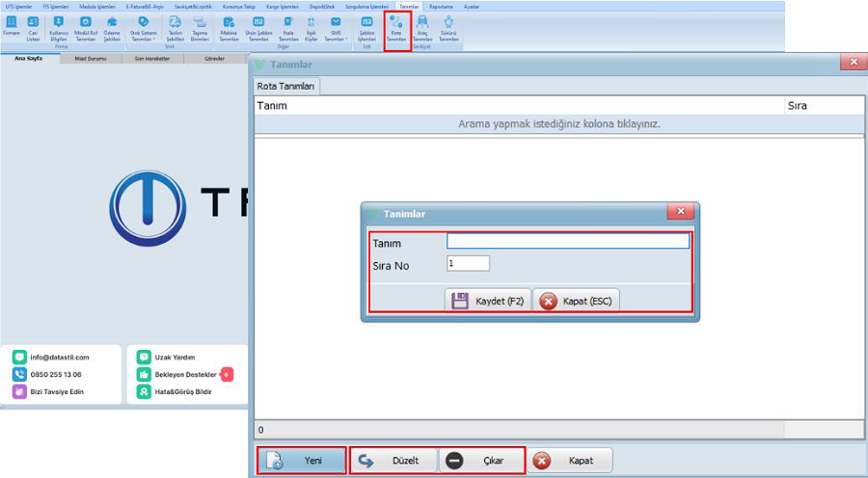This screenshot has height=478, width=868.
Task: Click the Sıra column header
Action: [797, 105]
